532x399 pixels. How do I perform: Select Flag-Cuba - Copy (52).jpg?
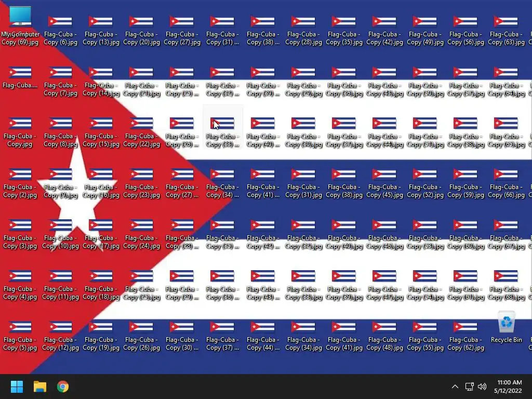pyautogui.click(x=425, y=183)
